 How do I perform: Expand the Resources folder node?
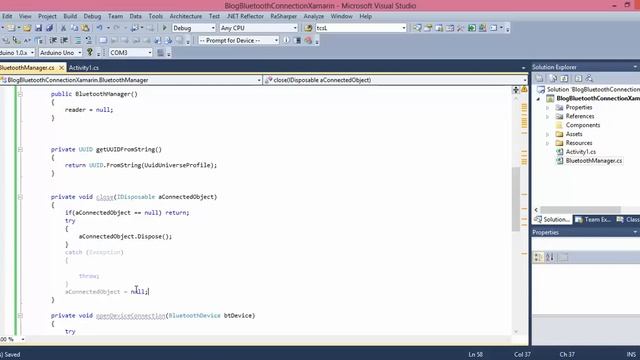(x=548, y=143)
